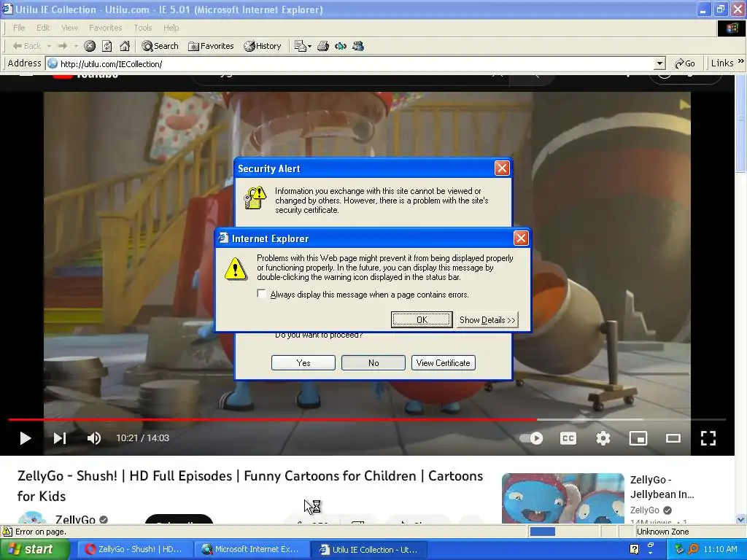Screen dimensions: 747x560
Task: Click the Back arrow toolbar button
Action: point(26,46)
